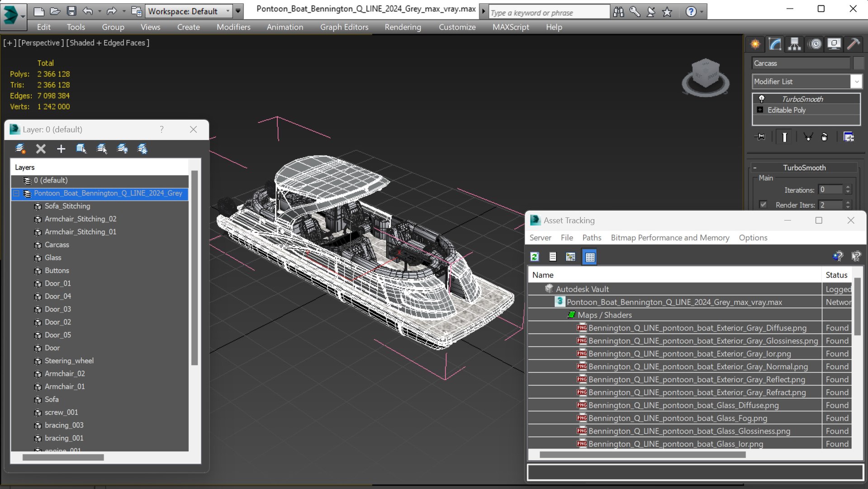This screenshot has width=868, height=489.
Task: Click Make Unique icon under modifier stack
Action: pos(808,137)
